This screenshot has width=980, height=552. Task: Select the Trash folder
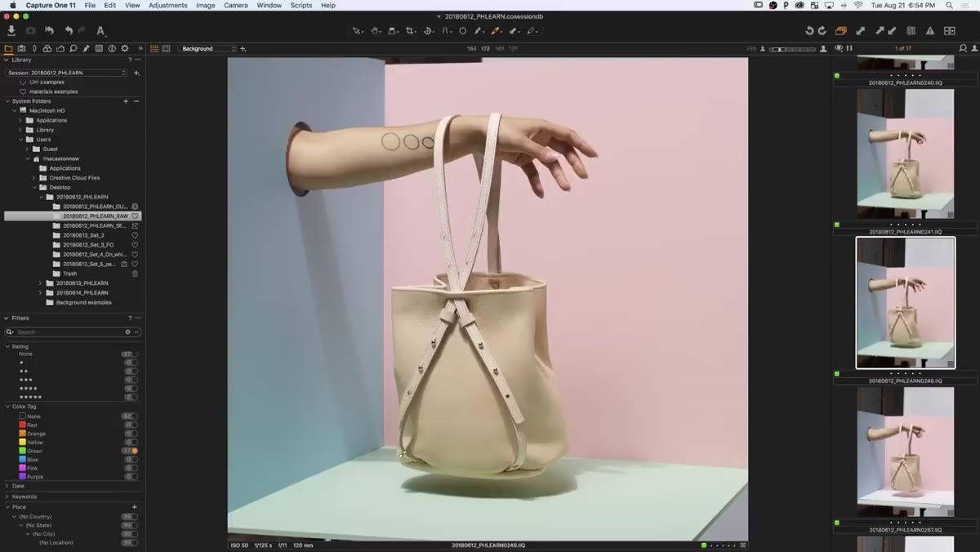(x=72, y=274)
